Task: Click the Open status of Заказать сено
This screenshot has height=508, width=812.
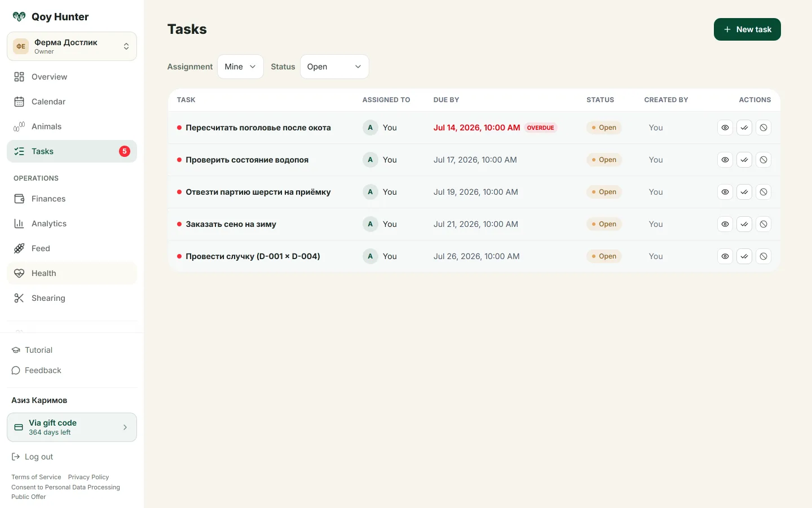Action: [604, 224]
